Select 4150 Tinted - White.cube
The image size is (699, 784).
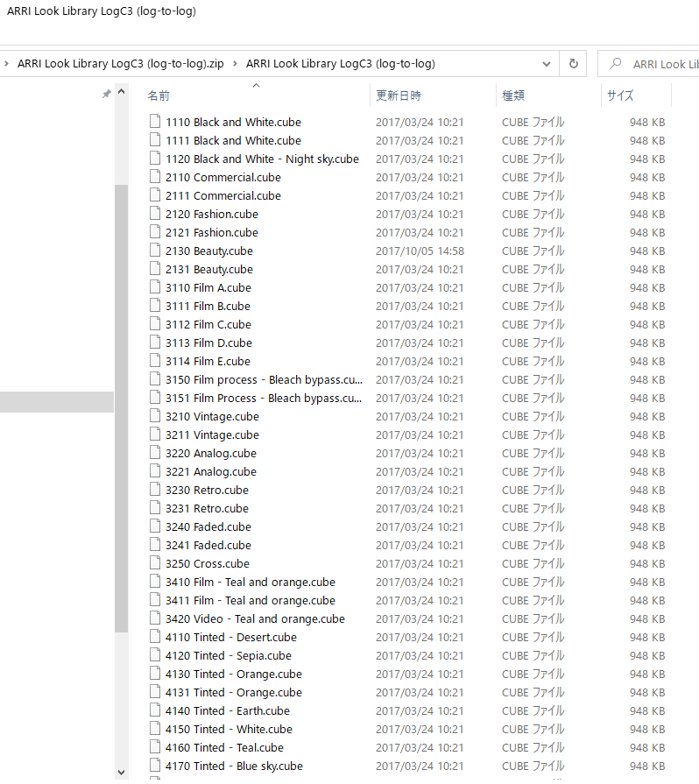(229, 730)
